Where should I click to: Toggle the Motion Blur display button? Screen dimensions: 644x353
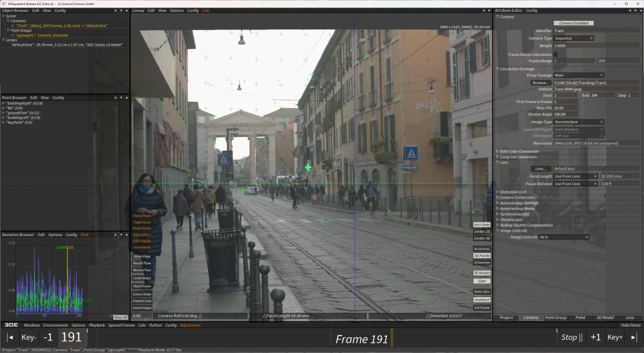tap(482, 291)
